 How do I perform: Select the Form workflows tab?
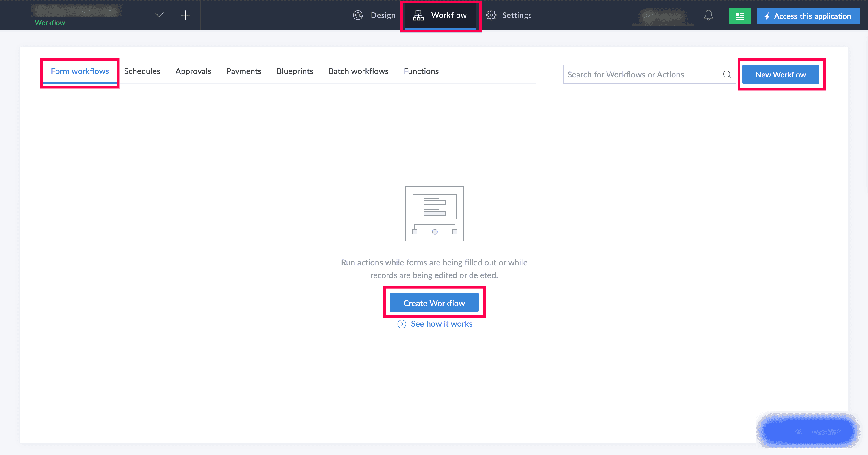[80, 71]
